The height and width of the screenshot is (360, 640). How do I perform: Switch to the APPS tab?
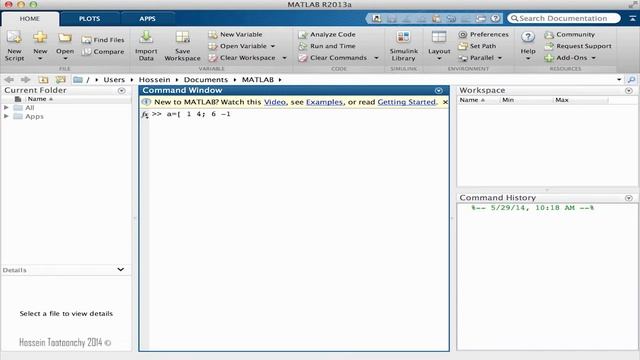pos(147,19)
